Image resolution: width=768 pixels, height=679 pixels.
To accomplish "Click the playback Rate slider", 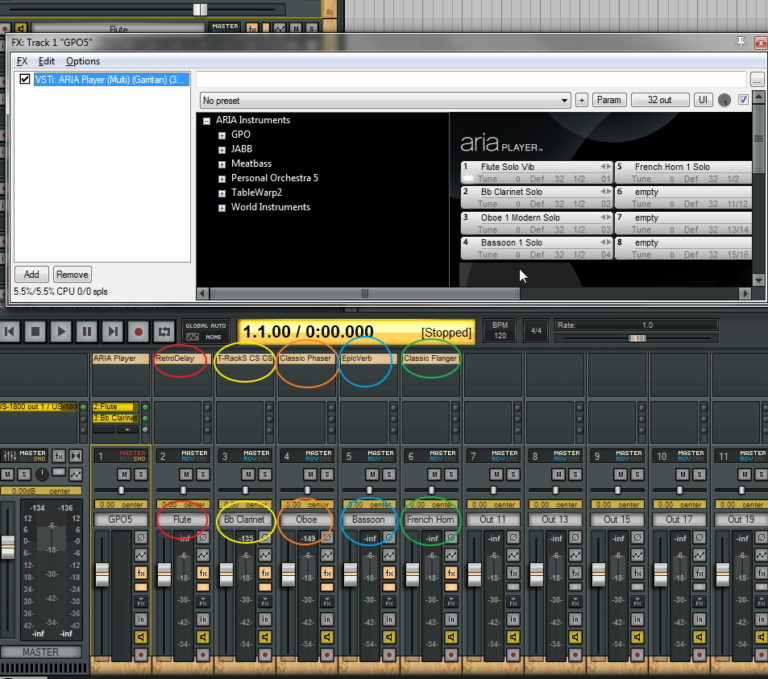I will 636,338.
